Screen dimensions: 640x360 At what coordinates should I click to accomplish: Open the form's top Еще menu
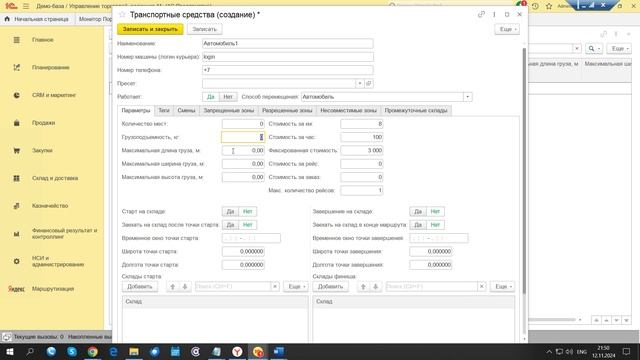click(x=507, y=29)
